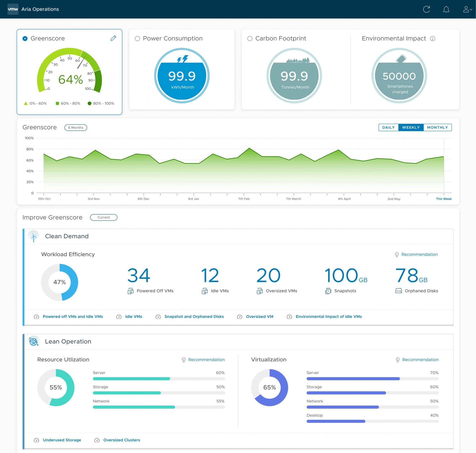
Task: Select the Greenscore radio button
Action: click(25, 39)
